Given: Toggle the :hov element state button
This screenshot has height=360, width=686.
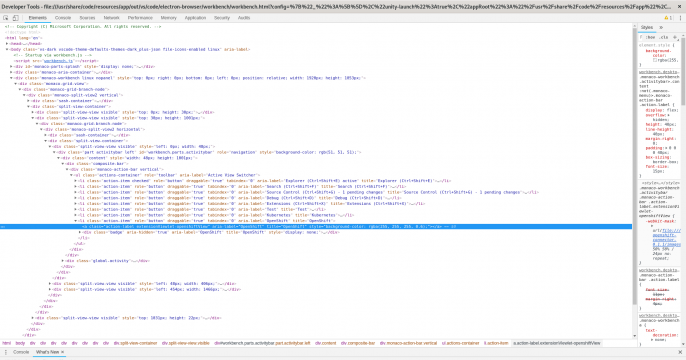Looking at the screenshot, I should tap(651, 38).
